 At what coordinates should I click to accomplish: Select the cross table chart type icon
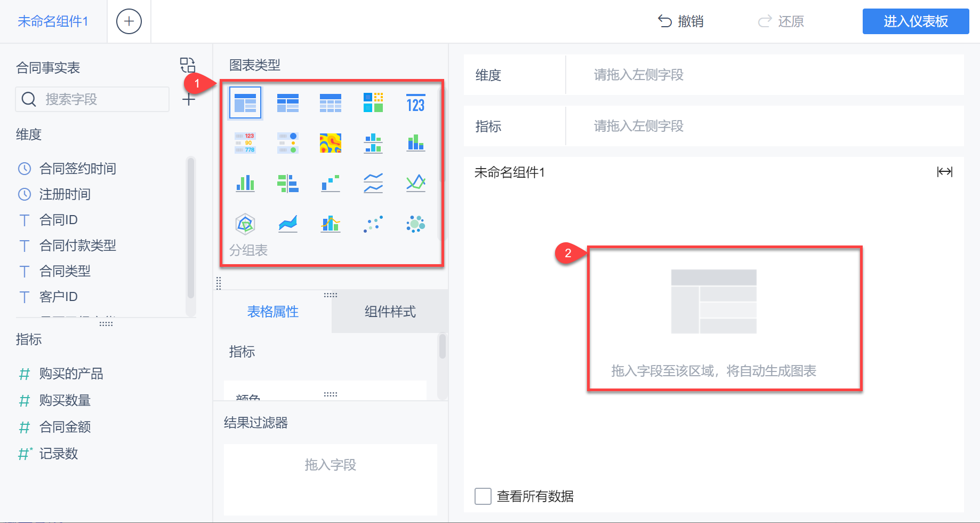point(288,102)
